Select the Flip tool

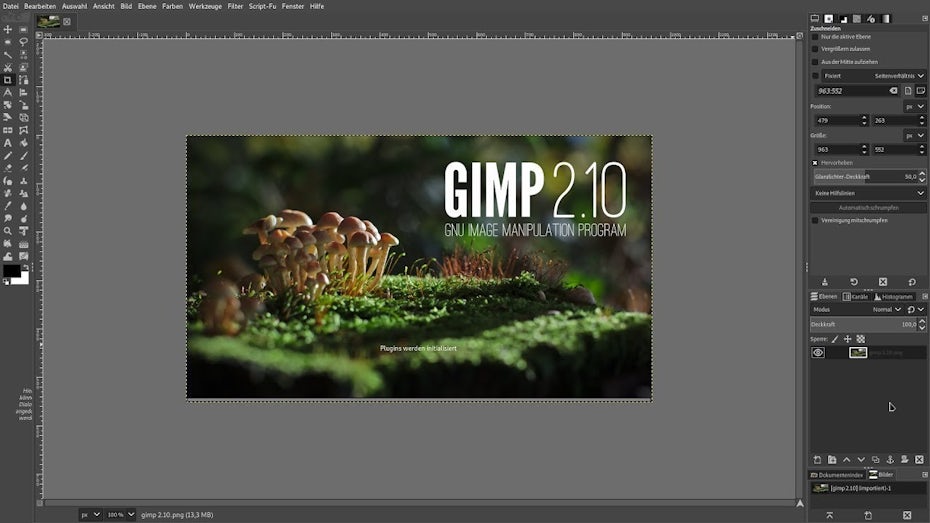8,130
